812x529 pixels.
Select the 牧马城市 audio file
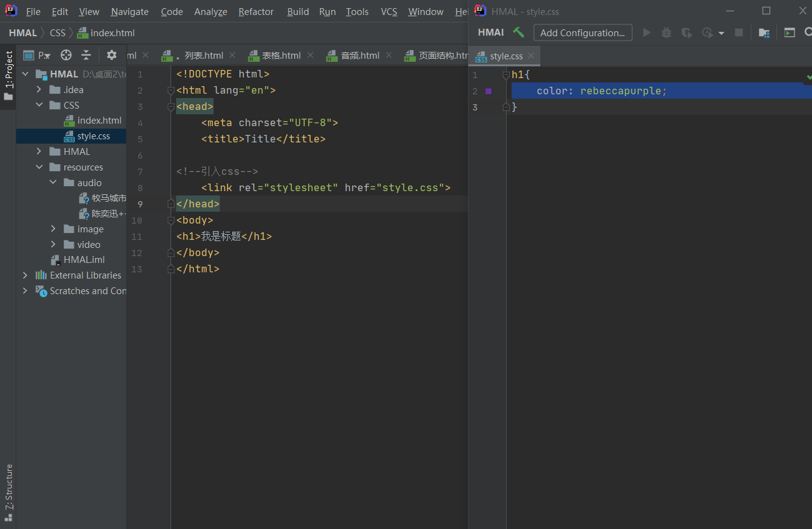tap(102, 198)
